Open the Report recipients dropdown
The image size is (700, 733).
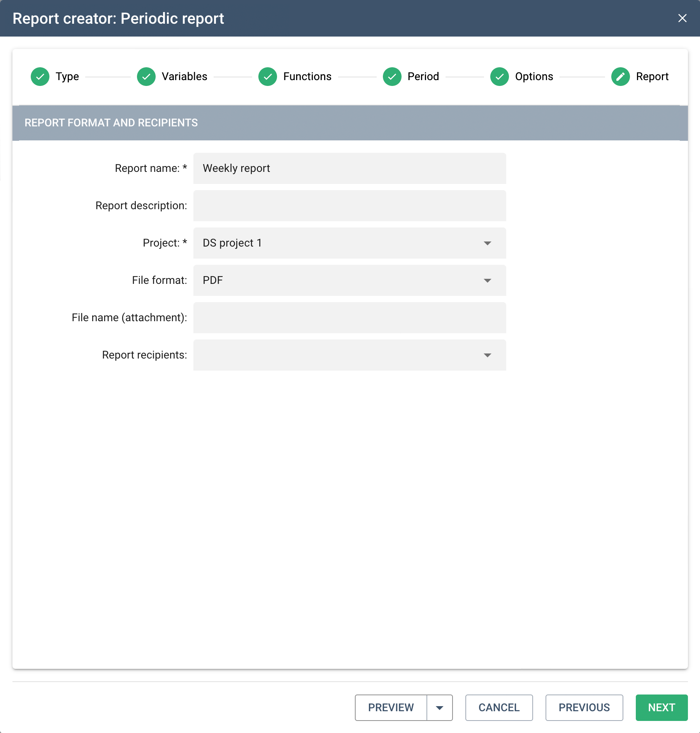pyautogui.click(x=350, y=355)
